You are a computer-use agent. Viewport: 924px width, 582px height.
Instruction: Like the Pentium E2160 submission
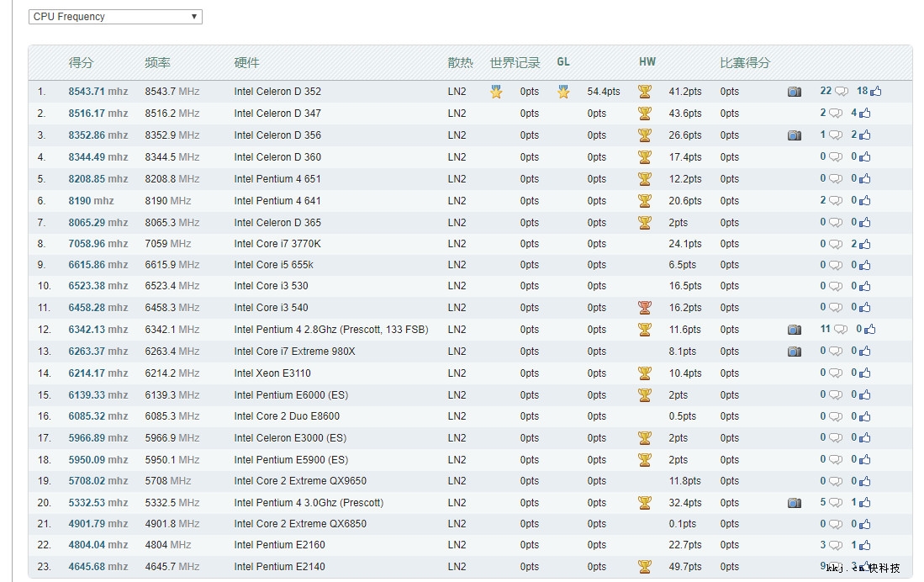coord(864,545)
